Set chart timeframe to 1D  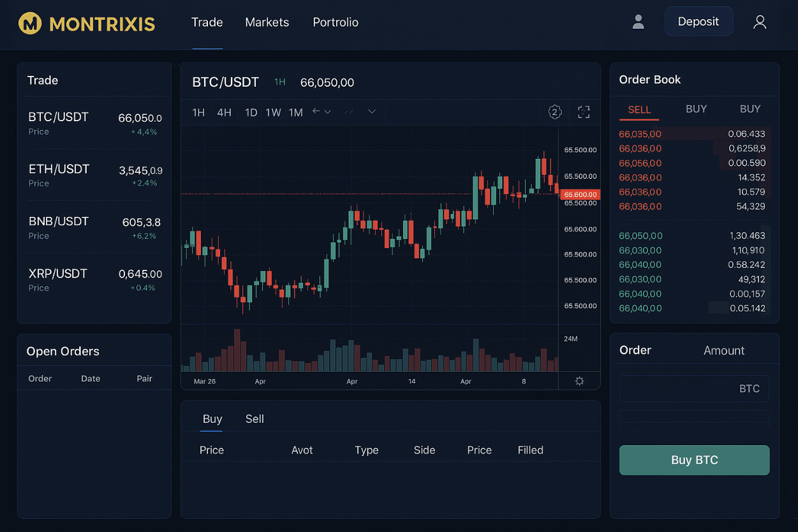click(251, 112)
